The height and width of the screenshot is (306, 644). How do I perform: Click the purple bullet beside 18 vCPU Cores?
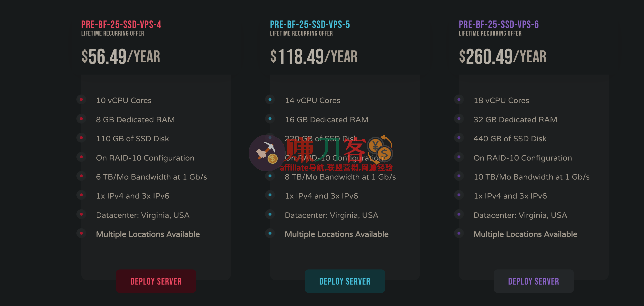459,100
